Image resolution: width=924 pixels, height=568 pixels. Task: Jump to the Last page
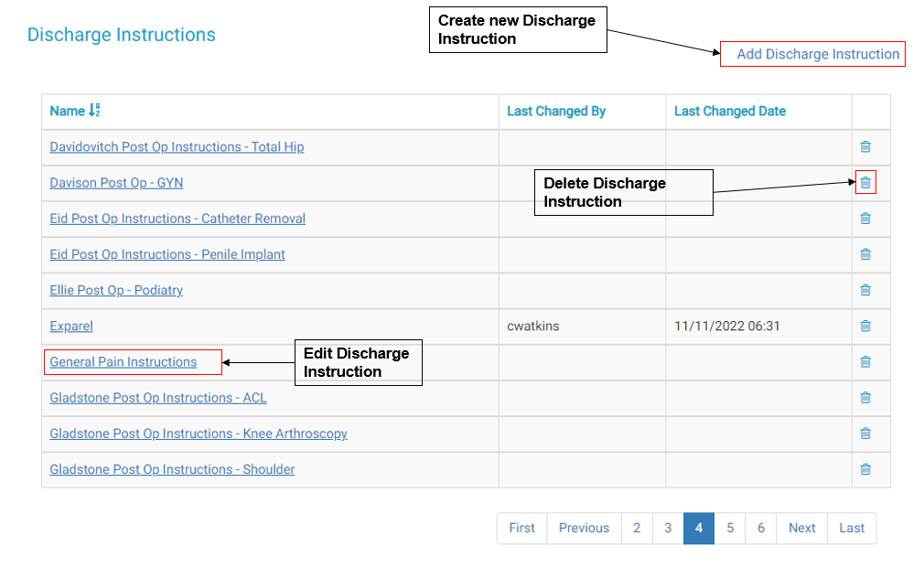(x=852, y=528)
